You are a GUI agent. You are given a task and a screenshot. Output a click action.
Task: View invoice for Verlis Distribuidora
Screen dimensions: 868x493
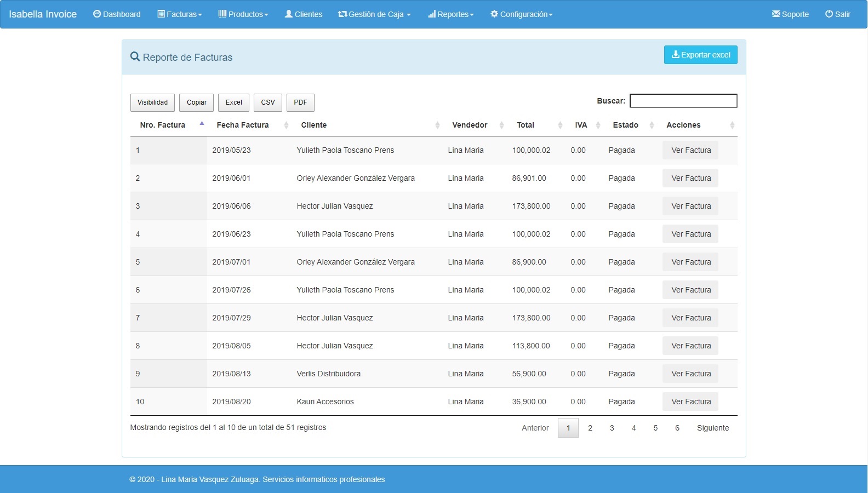690,374
